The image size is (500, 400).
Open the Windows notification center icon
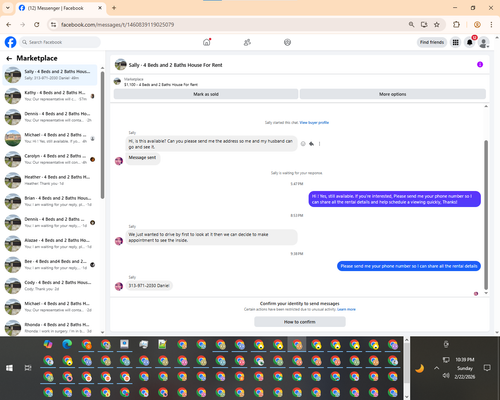click(487, 368)
